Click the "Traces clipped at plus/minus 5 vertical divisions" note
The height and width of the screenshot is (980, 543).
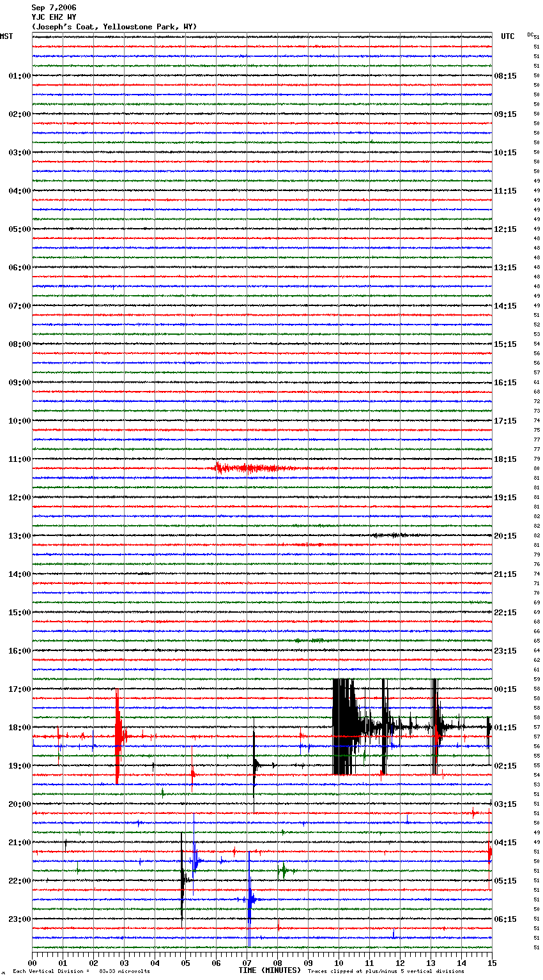(x=386, y=972)
